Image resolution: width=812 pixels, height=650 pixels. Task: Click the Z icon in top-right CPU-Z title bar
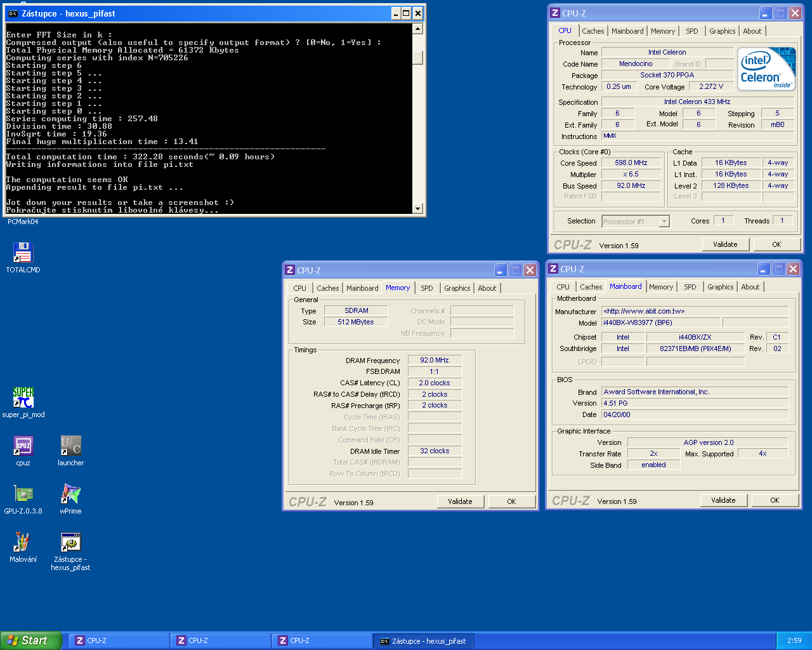555,13
